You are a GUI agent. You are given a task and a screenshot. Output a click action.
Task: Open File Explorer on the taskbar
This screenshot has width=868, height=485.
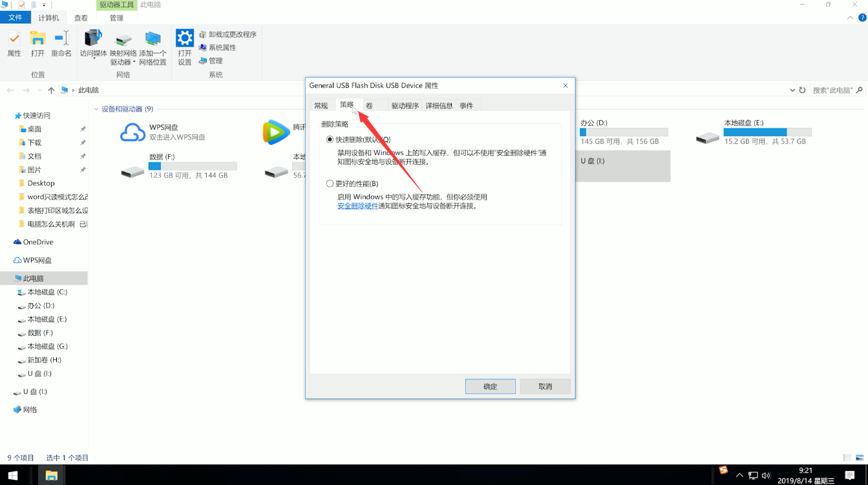click(51, 475)
